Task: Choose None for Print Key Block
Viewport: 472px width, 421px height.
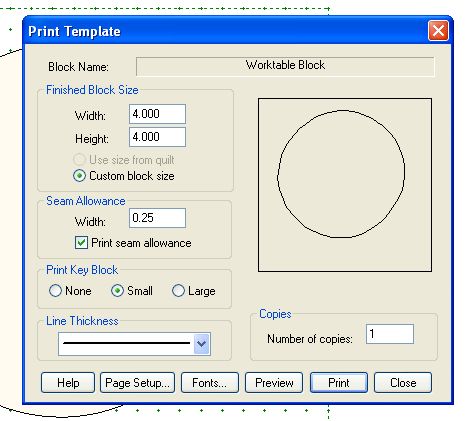Action: pyautogui.click(x=55, y=291)
